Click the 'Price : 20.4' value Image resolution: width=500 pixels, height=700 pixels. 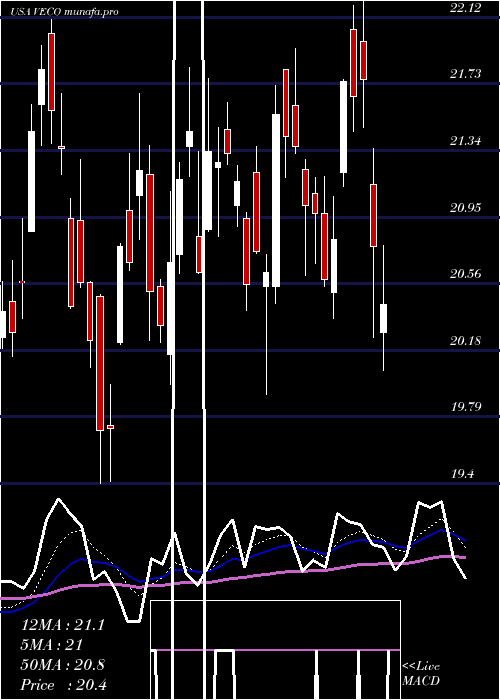63,685
